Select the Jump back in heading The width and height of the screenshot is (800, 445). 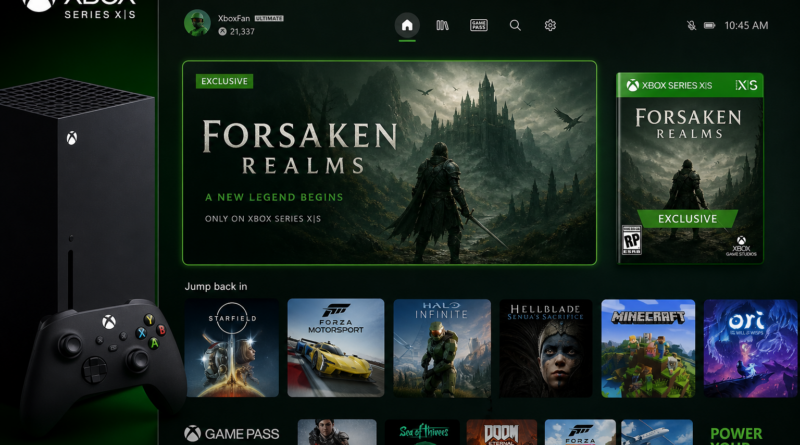click(216, 286)
